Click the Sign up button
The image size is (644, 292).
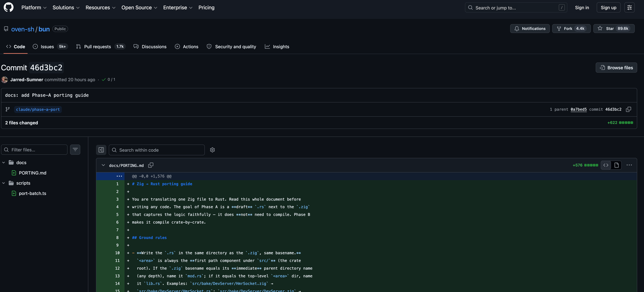(x=608, y=8)
